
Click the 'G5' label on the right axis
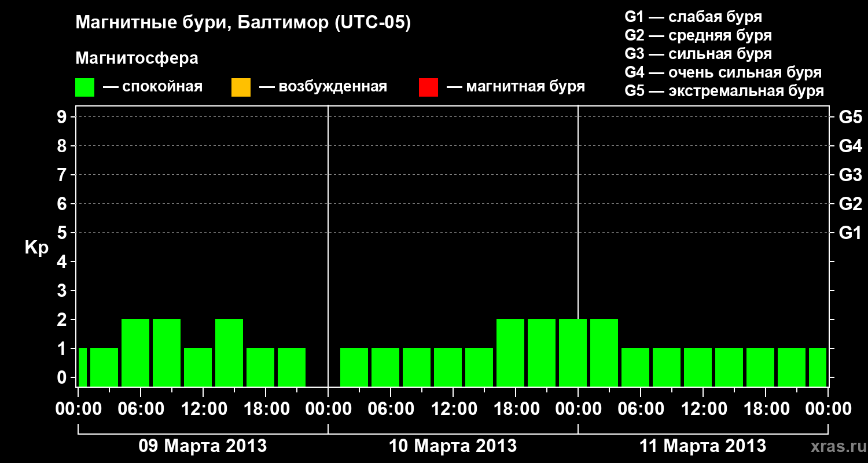(x=851, y=117)
